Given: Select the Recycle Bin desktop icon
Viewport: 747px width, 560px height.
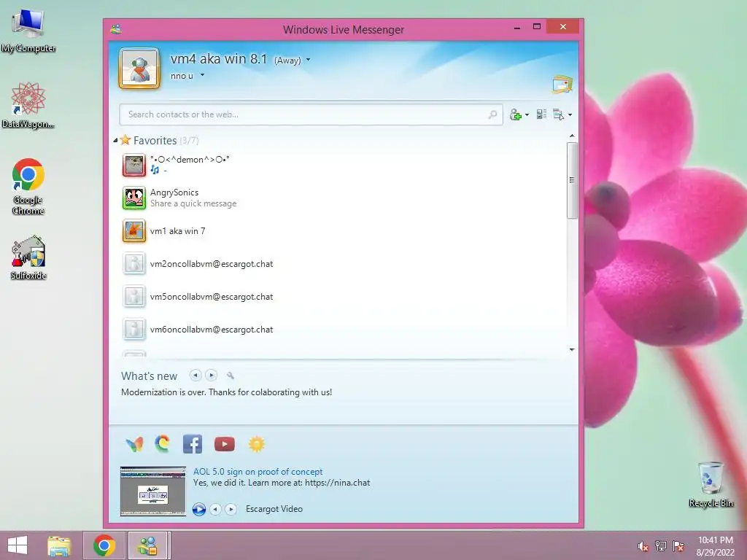Looking at the screenshot, I should click(x=711, y=484).
